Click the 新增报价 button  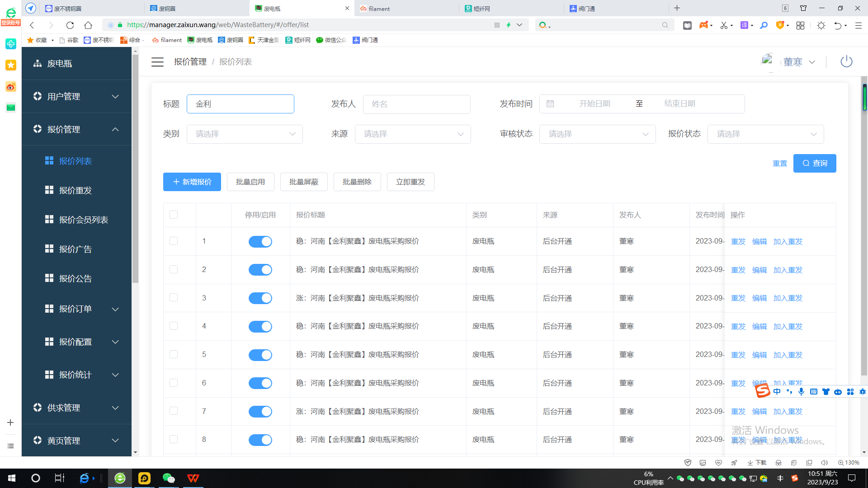192,182
